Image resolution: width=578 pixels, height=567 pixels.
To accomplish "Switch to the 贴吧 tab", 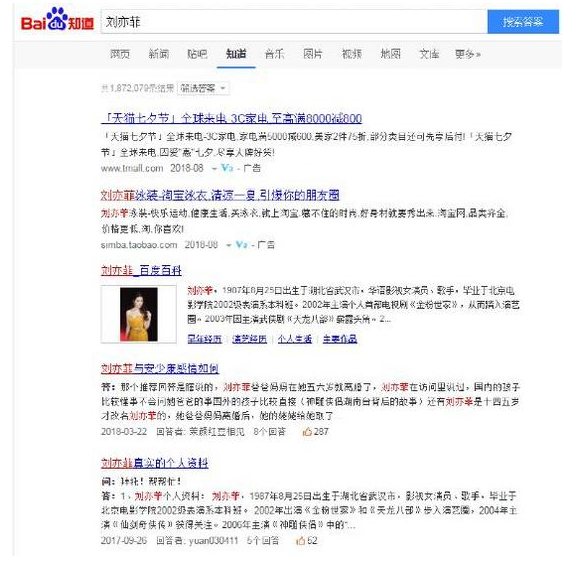I will coord(197,54).
